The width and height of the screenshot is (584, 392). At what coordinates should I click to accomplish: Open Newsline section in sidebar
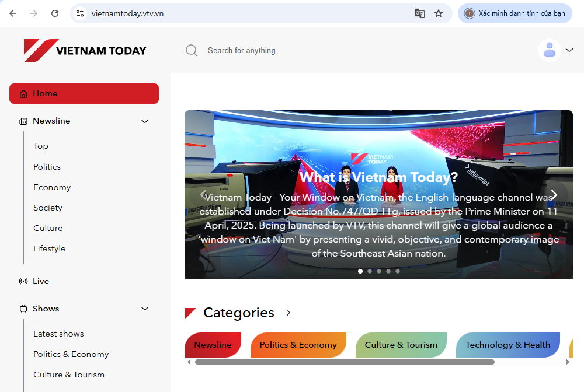[51, 121]
